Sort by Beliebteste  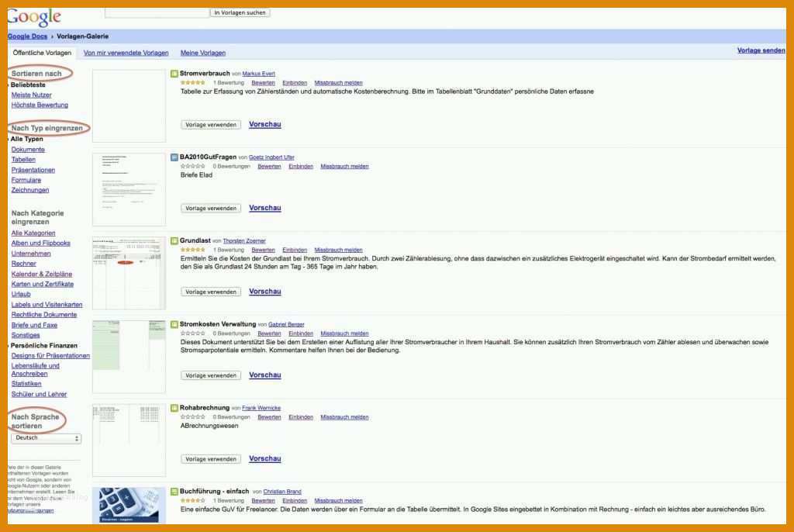[28, 85]
